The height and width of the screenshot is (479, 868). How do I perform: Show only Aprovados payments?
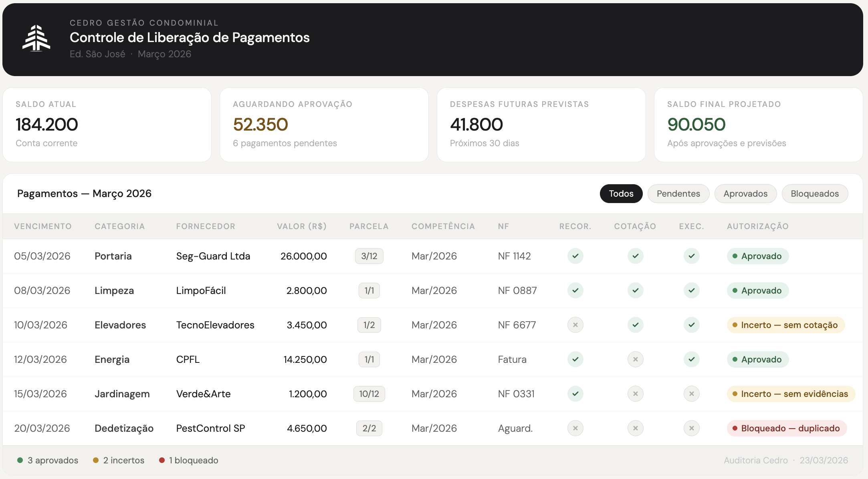pyautogui.click(x=745, y=193)
